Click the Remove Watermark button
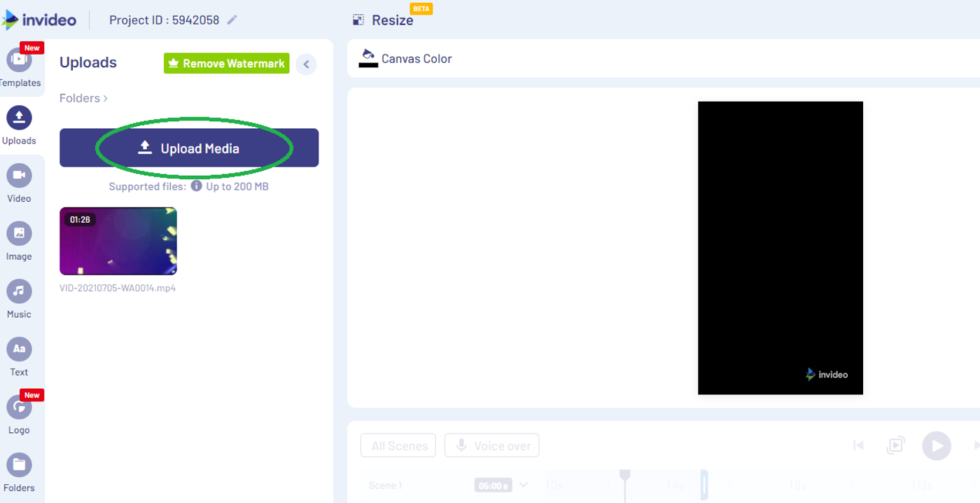The height and width of the screenshot is (503, 980). 225,63
